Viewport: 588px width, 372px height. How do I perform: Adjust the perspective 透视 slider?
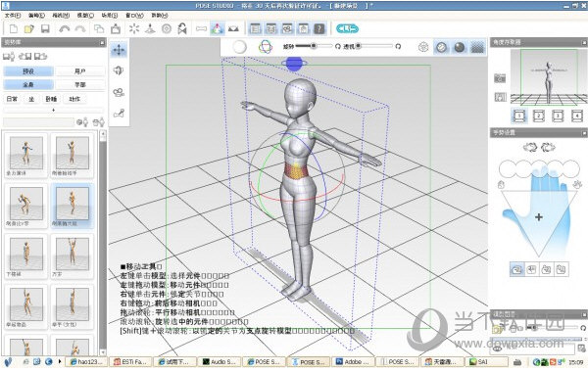pos(374,46)
